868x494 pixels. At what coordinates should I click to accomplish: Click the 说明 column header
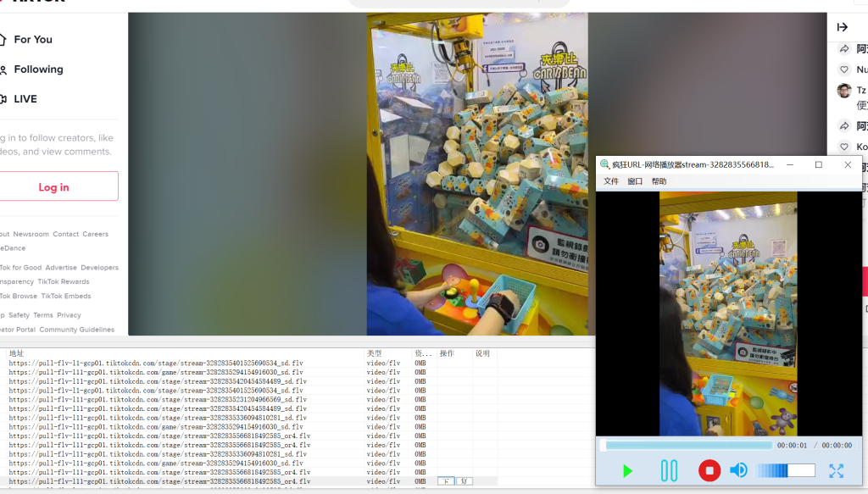(x=482, y=353)
